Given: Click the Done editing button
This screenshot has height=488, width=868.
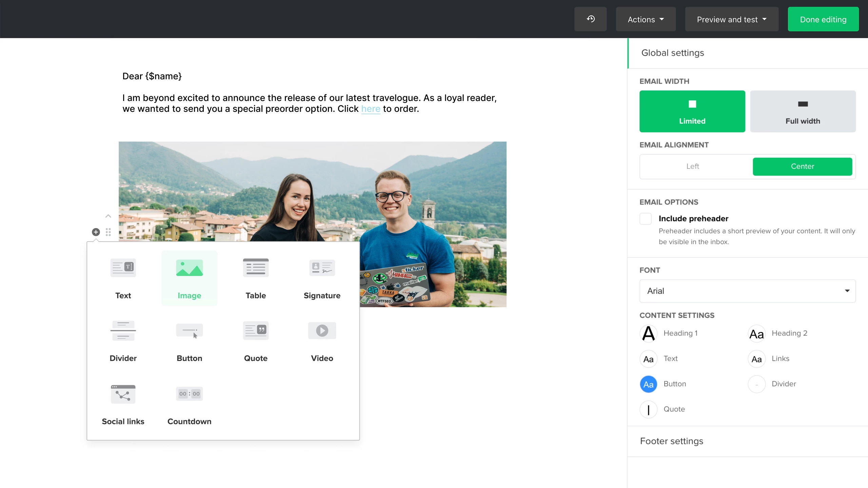Looking at the screenshot, I should [x=823, y=19].
